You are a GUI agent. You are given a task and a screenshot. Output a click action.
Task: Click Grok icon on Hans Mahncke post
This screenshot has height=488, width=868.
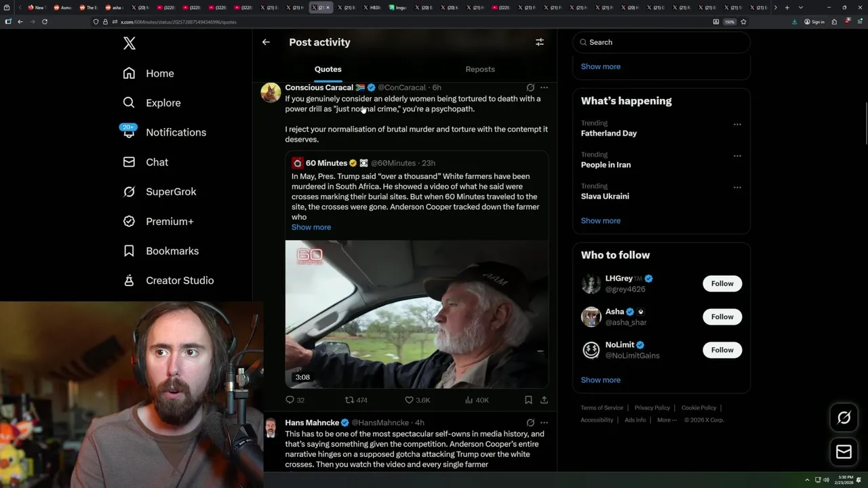(530, 422)
